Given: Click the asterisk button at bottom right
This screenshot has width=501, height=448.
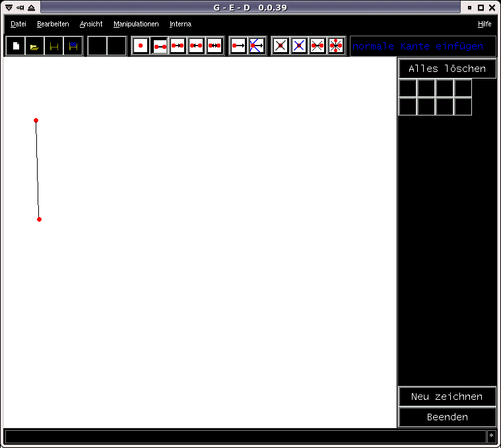Looking at the screenshot, I should click(x=491, y=437).
